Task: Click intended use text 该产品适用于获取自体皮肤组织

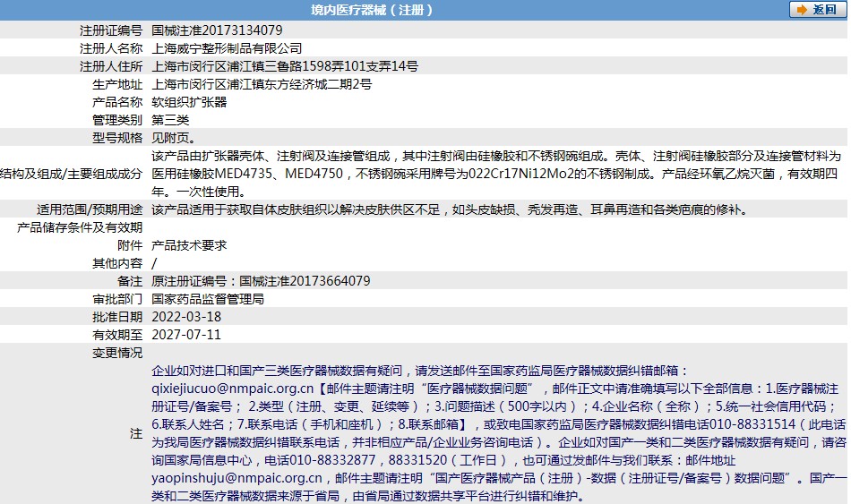Action: (450, 209)
